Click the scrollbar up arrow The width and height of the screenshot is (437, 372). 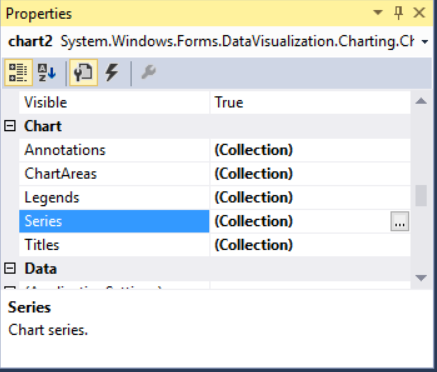(x=421, y=101)
